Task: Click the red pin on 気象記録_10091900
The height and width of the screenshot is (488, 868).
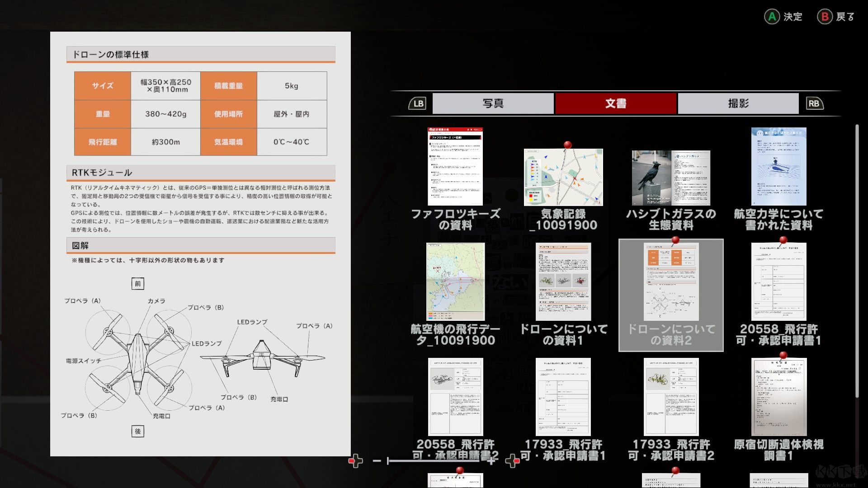Action: pyautogui.click(x=567, y=145)
